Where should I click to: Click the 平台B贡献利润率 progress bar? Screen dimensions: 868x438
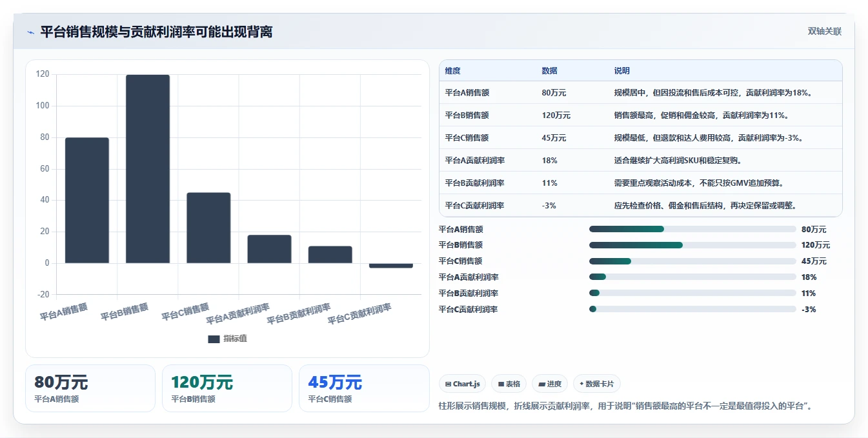point(692,294)
